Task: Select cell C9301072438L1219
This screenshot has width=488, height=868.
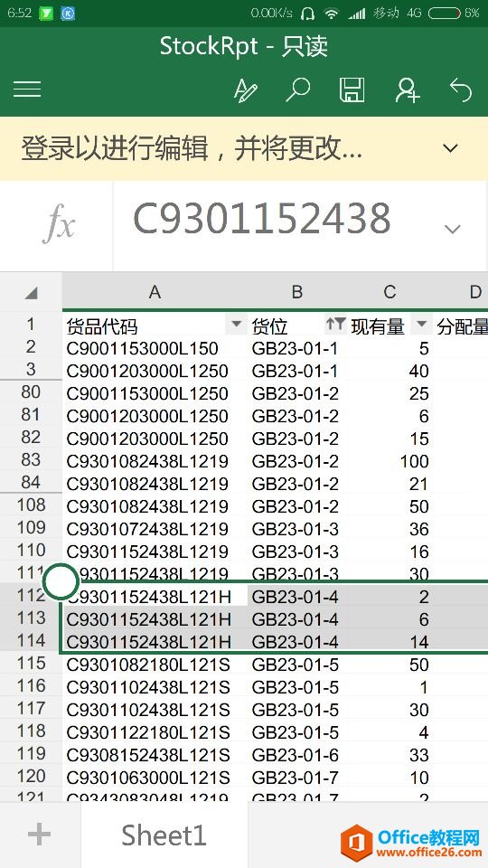Action: pyautogui.click(x=155, y=530)
